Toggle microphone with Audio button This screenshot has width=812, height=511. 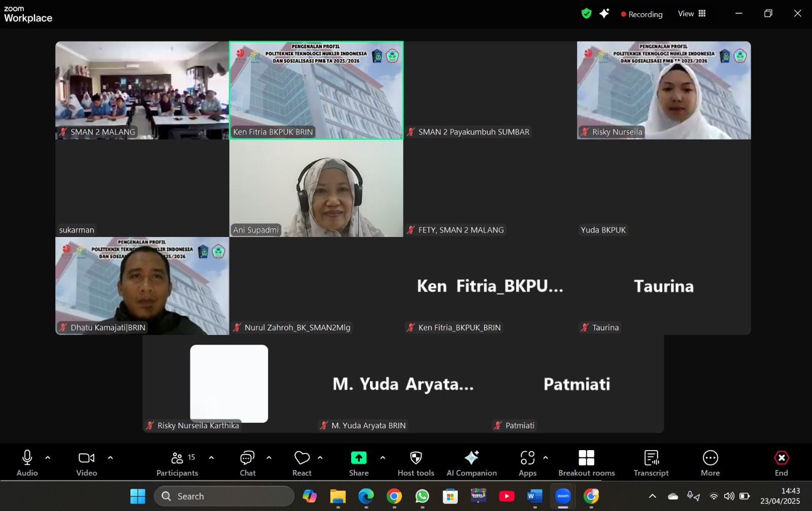(x=27, y=463)
